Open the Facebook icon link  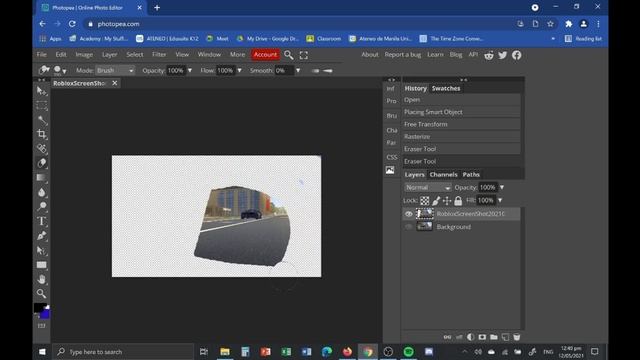click(x=517, y=55)
